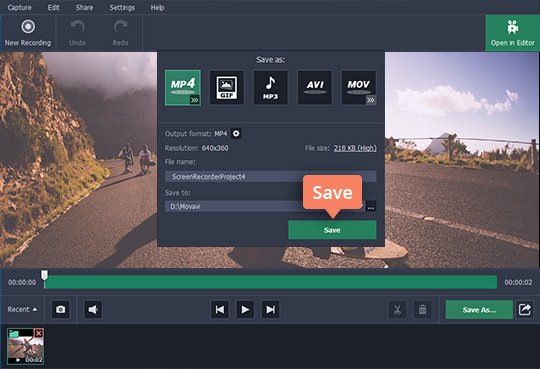Start a New Recording
The height and width of the screenshot is (369, 540).
(x=28, y=33)
